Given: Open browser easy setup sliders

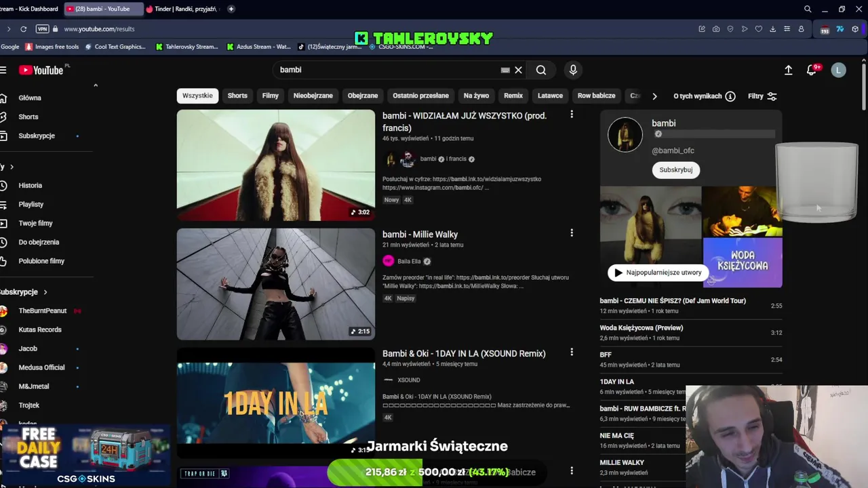Looking at the screenshot, I should pos(787,29).
